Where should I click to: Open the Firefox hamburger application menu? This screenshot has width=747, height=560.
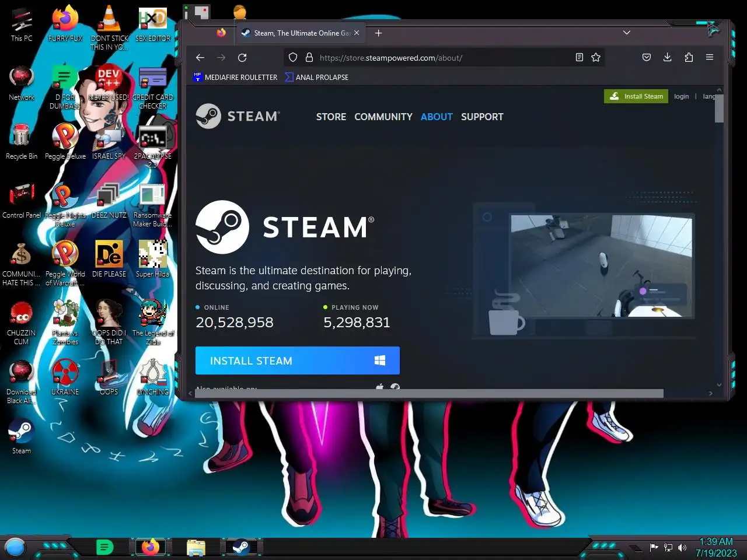pos(710,57)
